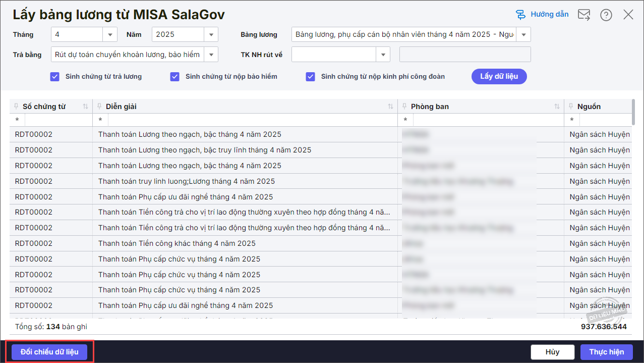
Task: Open filter operator for Phòng ban
Action: 405,120
